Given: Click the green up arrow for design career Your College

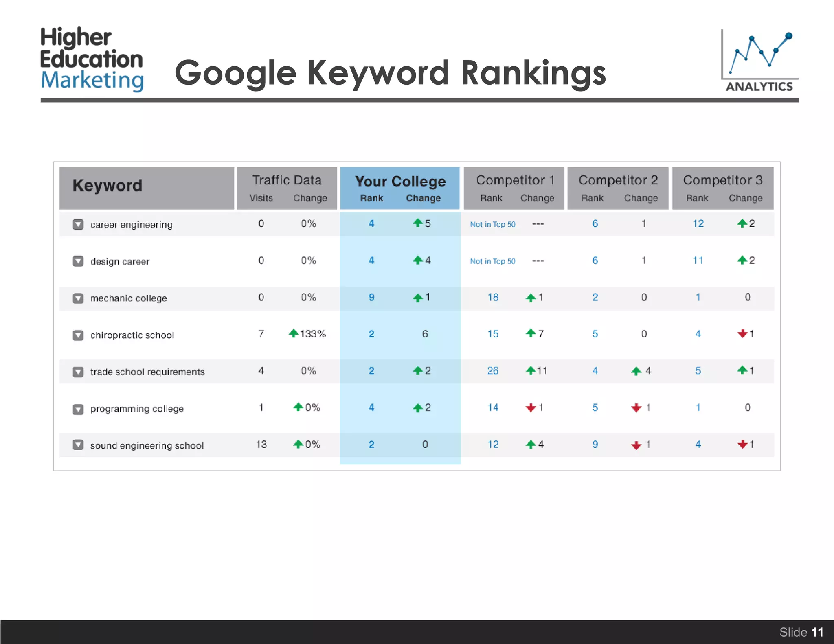Looking at the screenshot, I should pyautogui.click(x=418, y=260).
